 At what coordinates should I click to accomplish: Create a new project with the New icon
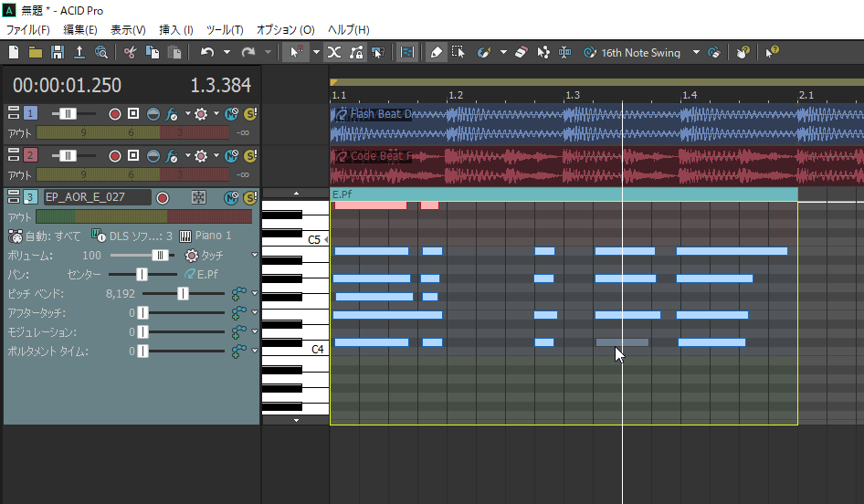[x=14, y=52]
